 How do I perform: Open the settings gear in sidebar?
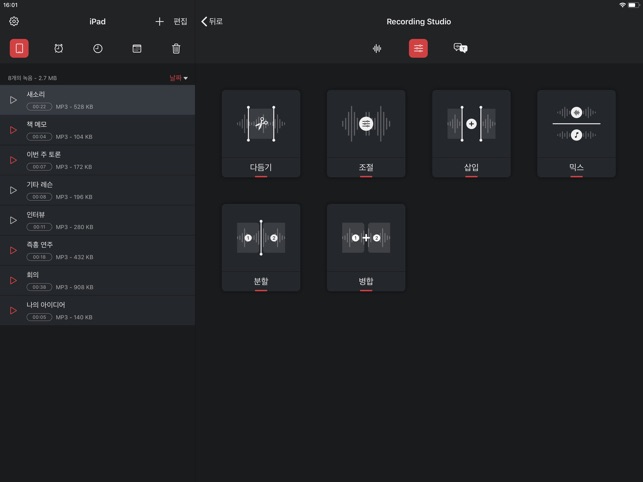click(x=14, y=21)
